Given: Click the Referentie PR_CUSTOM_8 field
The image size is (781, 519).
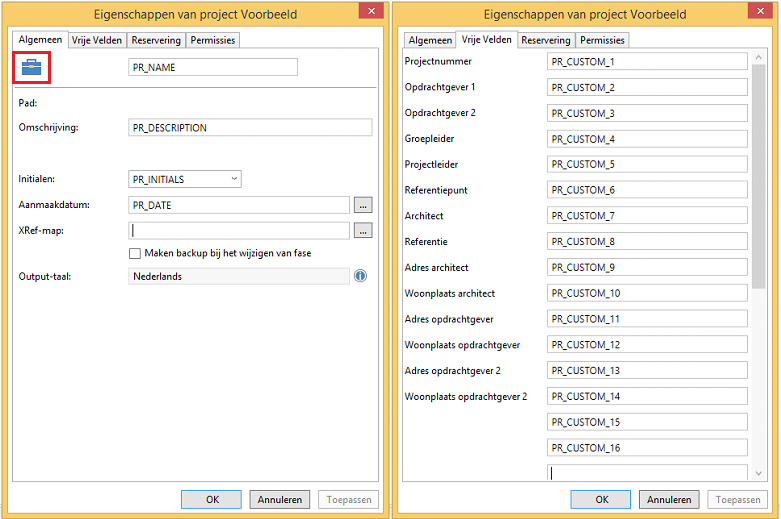Looking at the screenshot, I should point(647,242).
